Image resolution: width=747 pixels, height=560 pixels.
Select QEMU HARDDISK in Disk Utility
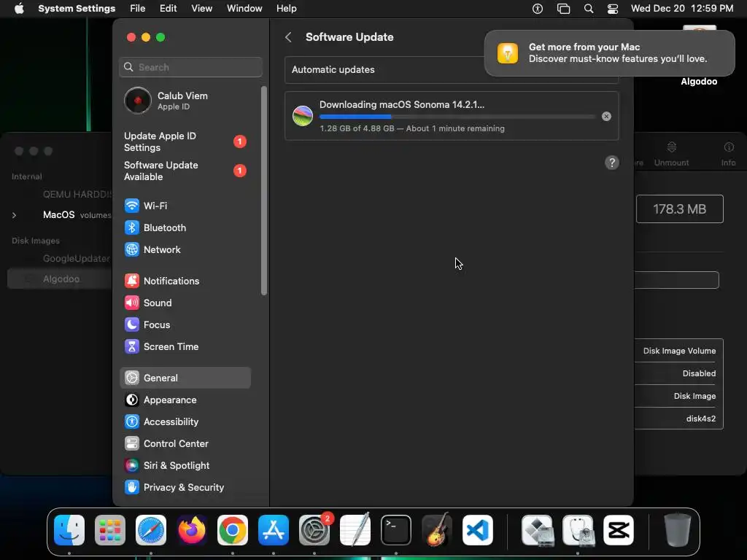77,194
